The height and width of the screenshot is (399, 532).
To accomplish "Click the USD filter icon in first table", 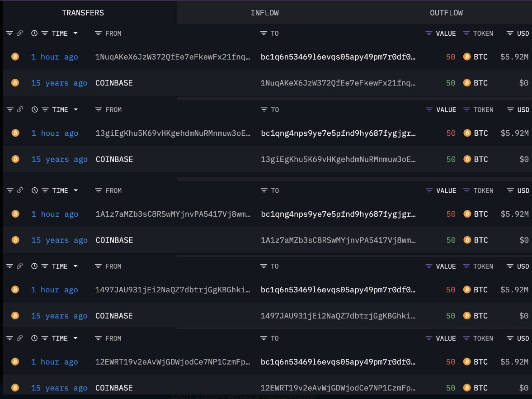I will point(509,33).
